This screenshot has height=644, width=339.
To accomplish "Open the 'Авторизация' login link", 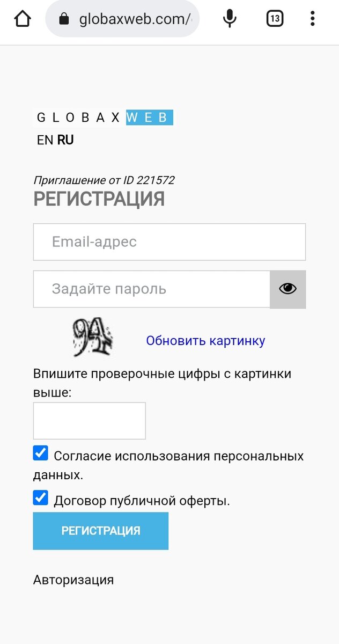I will (73, 580).
